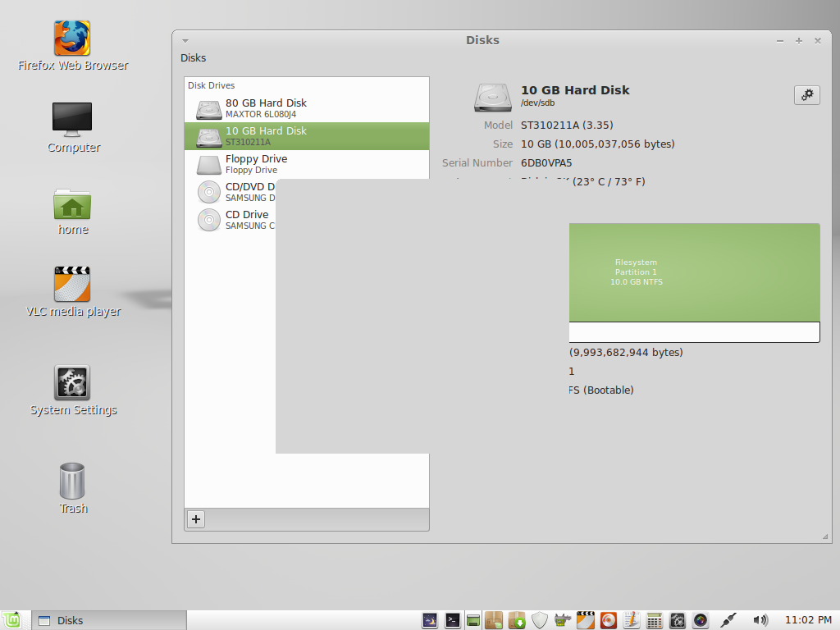Viewport: 840px width, 630px height.
Task: Launch the text editor notepad panel icon
Action: 632,620
